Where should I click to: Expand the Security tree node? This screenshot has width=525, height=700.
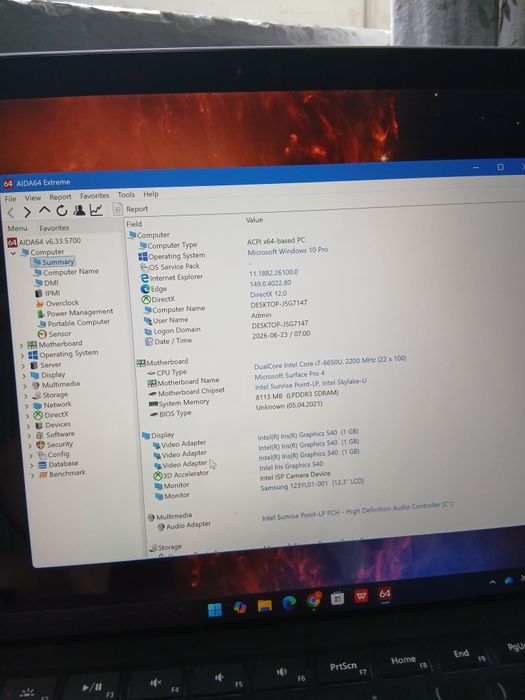pyautogui.click(x=31, y=446)
